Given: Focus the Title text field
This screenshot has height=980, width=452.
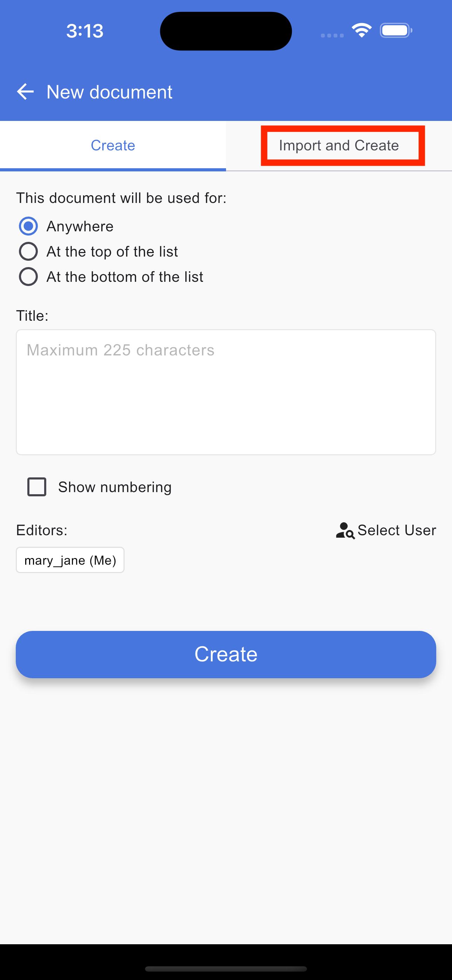Looking at the screenshot, I should click(x=226, y=392).
